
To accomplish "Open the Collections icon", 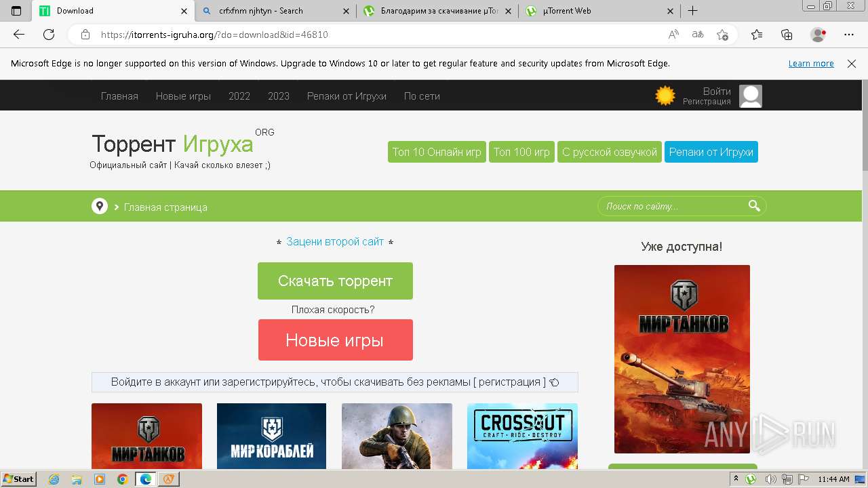I will (787, 35).
